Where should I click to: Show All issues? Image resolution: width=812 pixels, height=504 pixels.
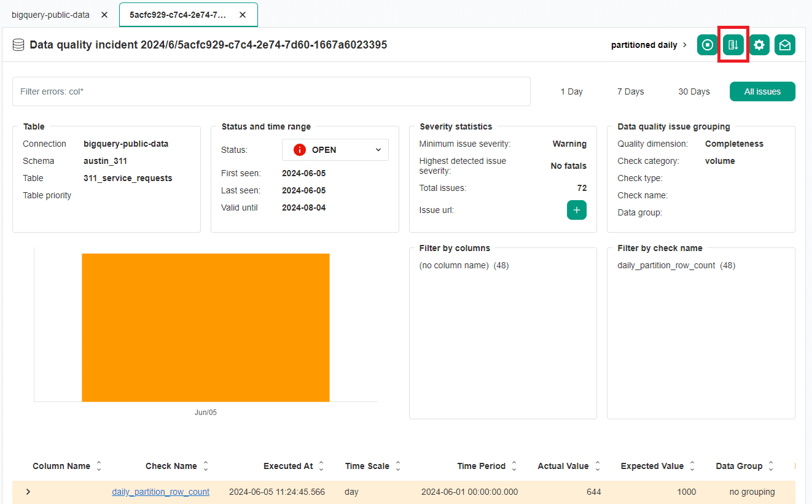(762, 91)
